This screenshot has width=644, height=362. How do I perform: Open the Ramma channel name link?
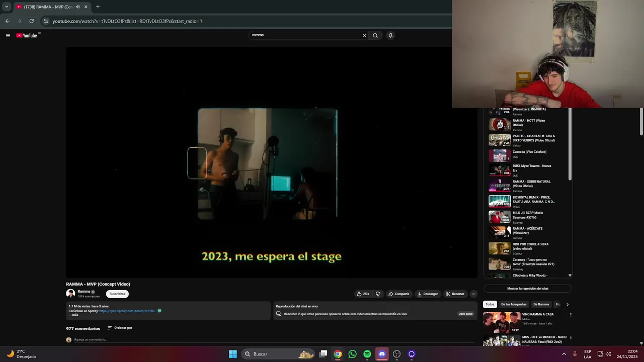pyautogui.click(x=84, y=292)
